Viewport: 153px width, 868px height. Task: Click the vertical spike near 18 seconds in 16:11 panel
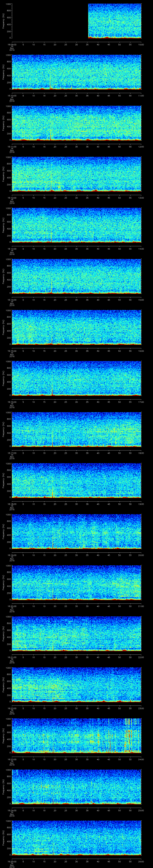(51, 133)
